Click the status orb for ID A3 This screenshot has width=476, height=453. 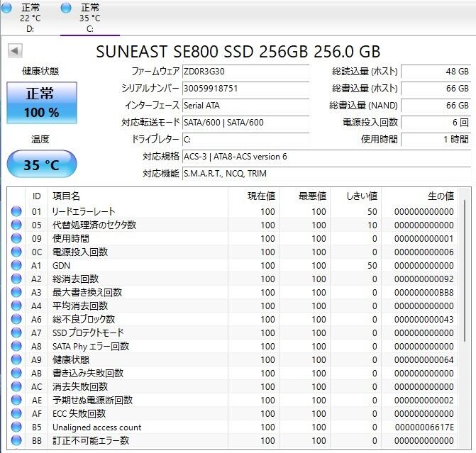(x=16, y=292)
